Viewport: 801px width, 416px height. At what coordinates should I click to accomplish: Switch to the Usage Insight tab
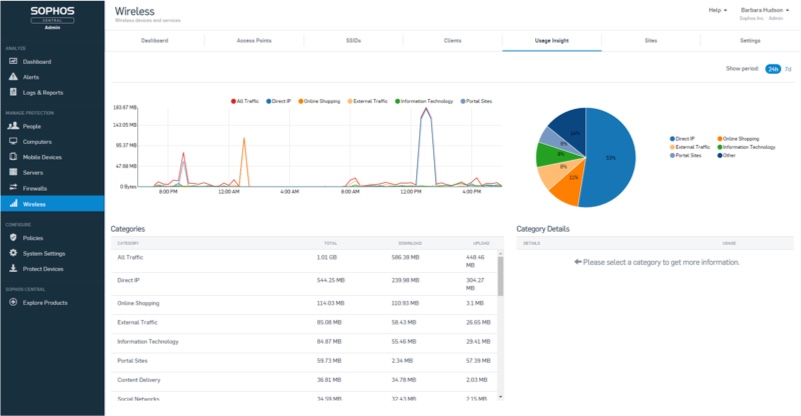(552, 40)
